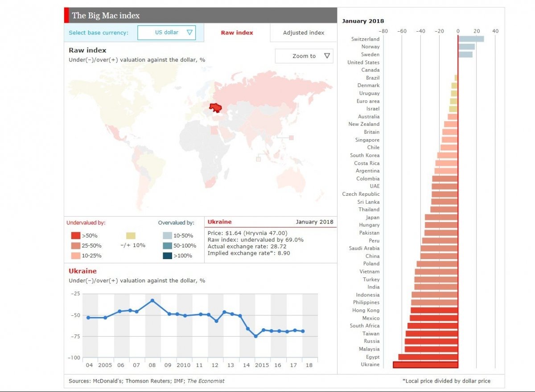
Task: Switch to the Raw index tab
Action: [237, 33]
